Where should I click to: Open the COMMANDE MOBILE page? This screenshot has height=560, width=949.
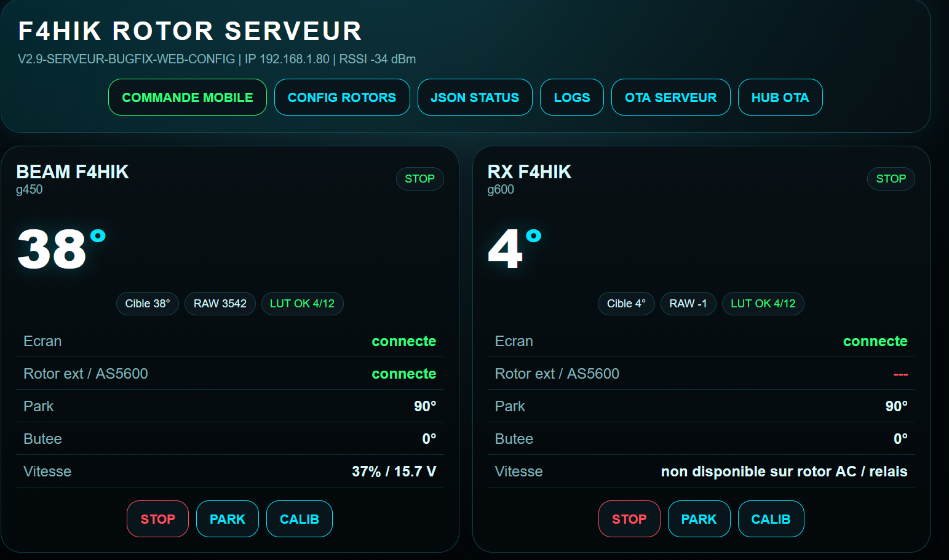(x=188, y=97)
